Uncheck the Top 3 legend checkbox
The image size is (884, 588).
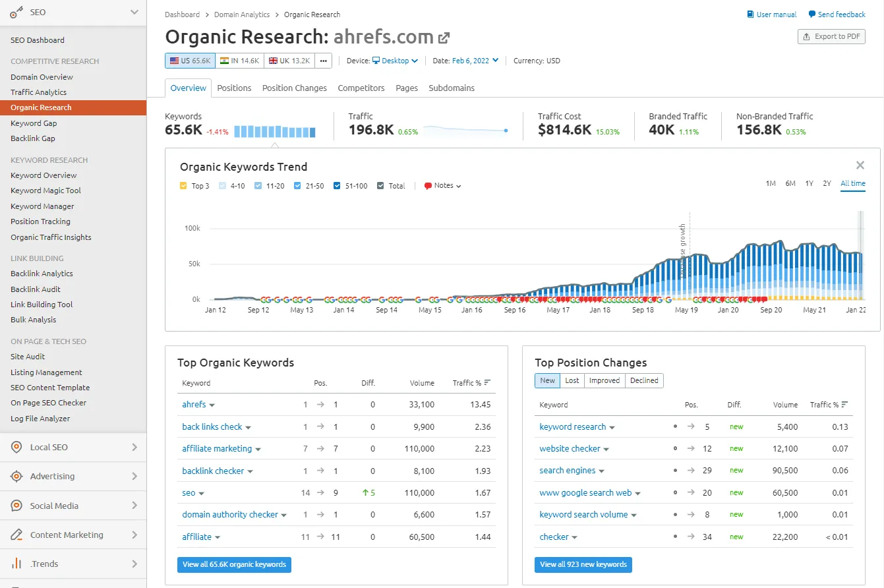point(182,185)
